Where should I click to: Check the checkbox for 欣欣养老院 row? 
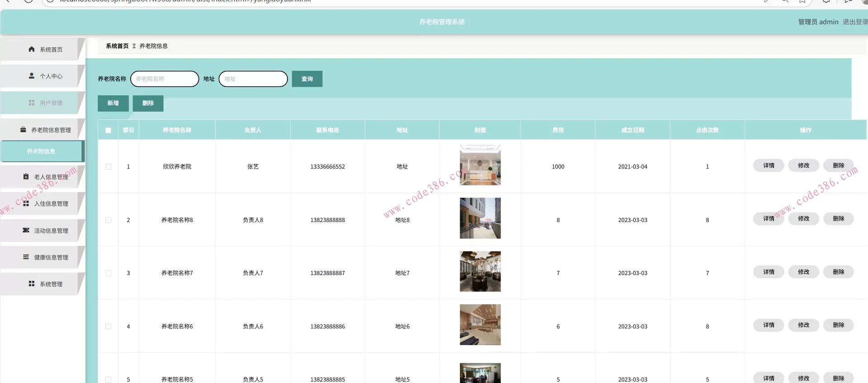pos(108,167)
